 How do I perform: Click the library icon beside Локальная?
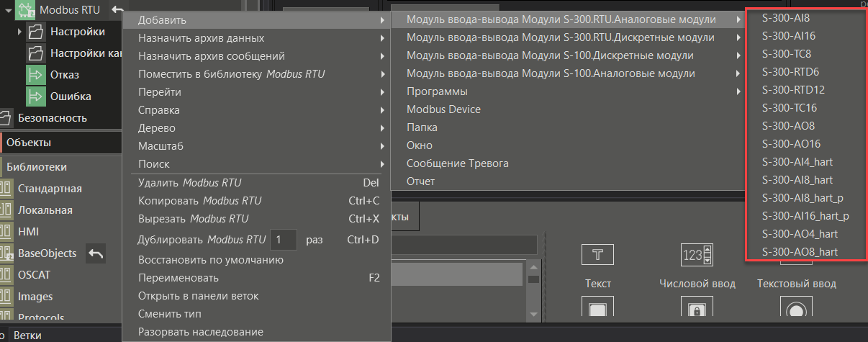tap(5, 210)
